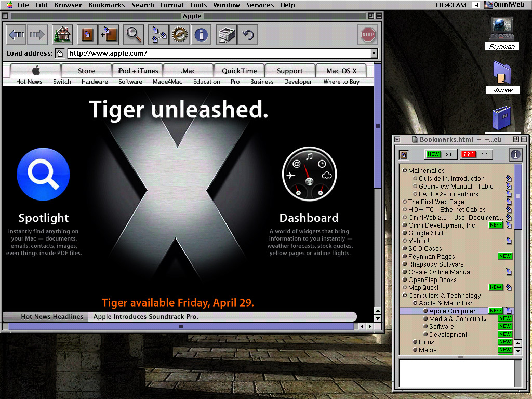
Task: Stop loading with the STOP sign button
Action: point(368,35)
